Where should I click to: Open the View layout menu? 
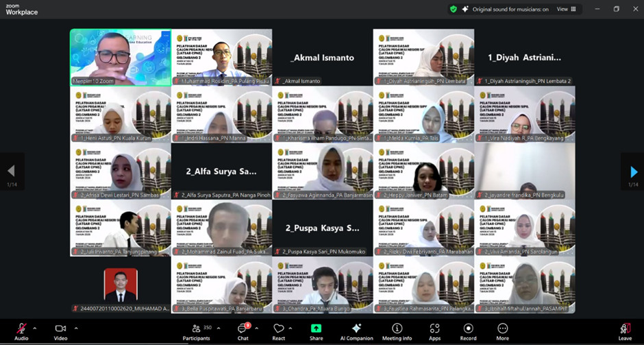(566, 9)
